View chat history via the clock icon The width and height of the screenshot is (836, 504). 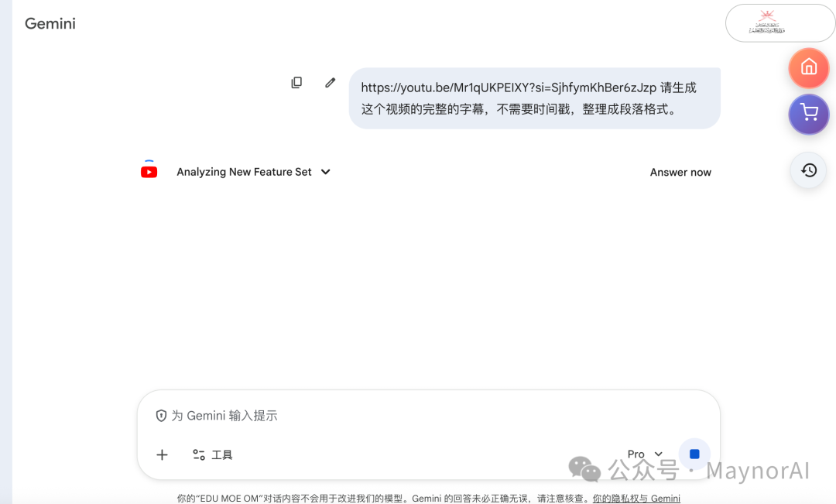tap(808, 170)
